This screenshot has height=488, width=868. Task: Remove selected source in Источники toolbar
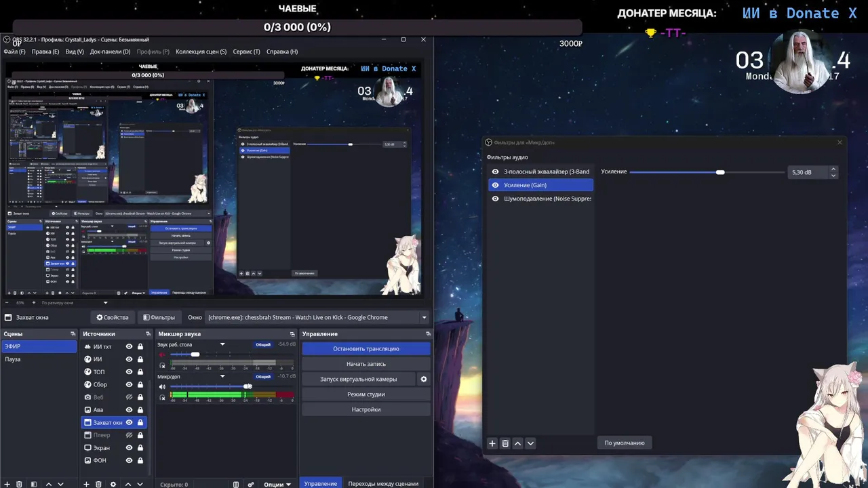(98, 484)
